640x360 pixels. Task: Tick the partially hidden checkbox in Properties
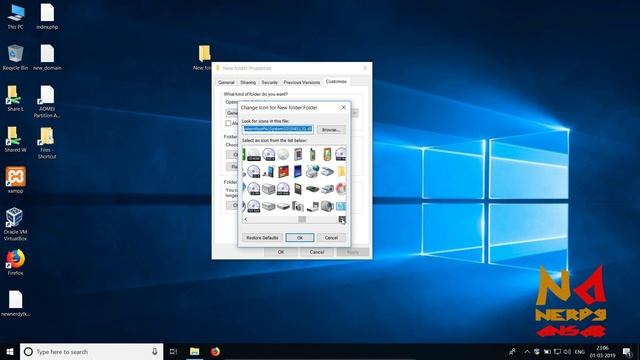point(228,123)
